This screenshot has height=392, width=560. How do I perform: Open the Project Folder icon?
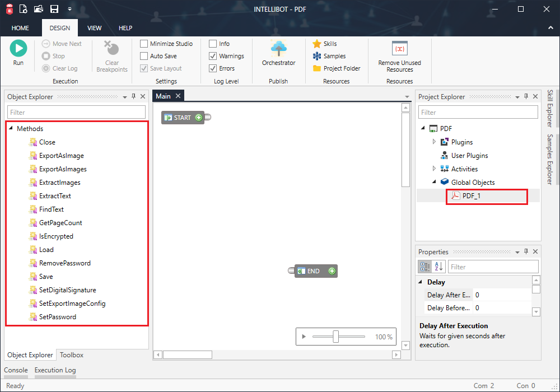pyautogui.click(x=317, y=68)
